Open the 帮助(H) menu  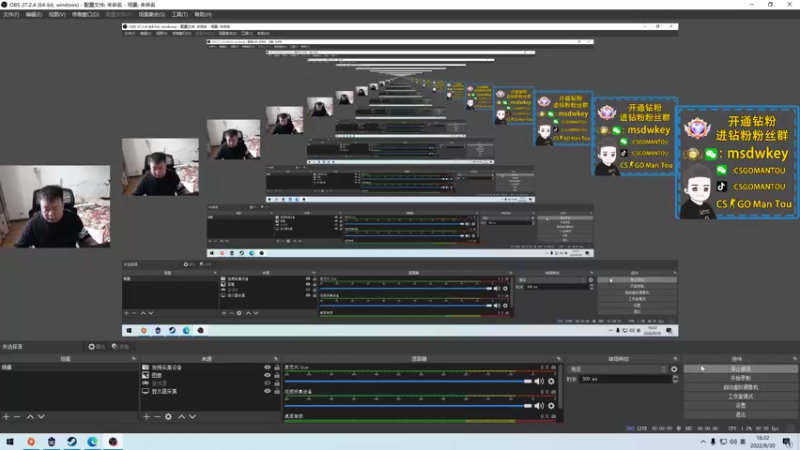tap(203, 14)
